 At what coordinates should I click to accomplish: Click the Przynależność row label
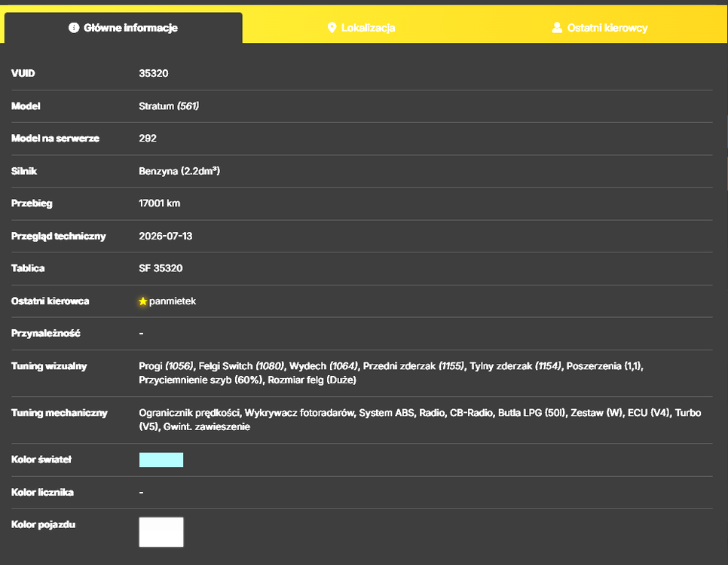pyautogui.click(x=45, y=333)
